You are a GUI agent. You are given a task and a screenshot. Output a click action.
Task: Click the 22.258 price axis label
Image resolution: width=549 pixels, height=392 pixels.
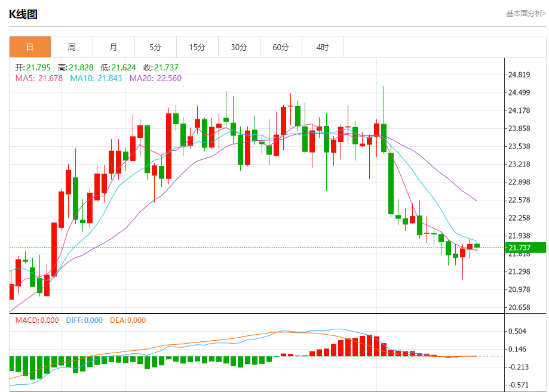[x=519, y=218]
